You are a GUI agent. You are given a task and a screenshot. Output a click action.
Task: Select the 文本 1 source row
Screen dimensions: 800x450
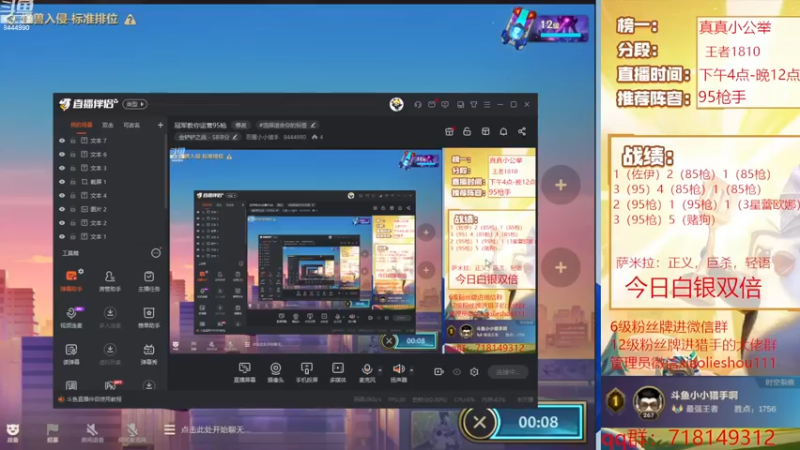[110, 237]
